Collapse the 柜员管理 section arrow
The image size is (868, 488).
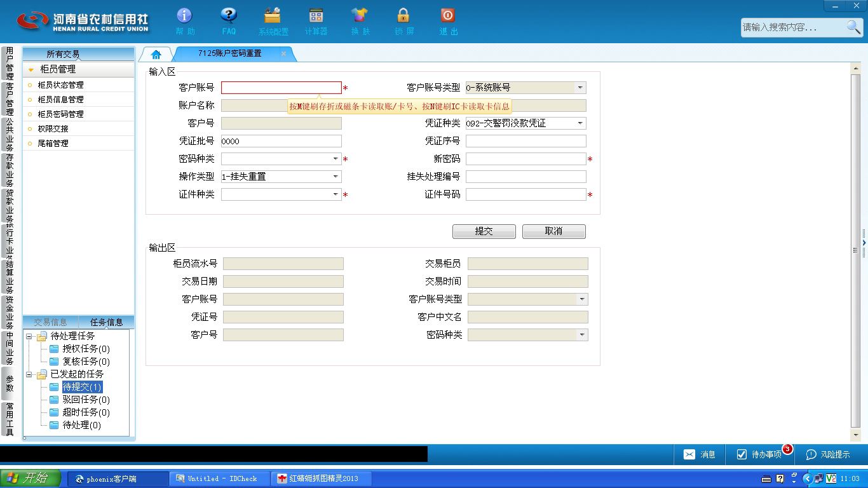(x=31, y=70)
